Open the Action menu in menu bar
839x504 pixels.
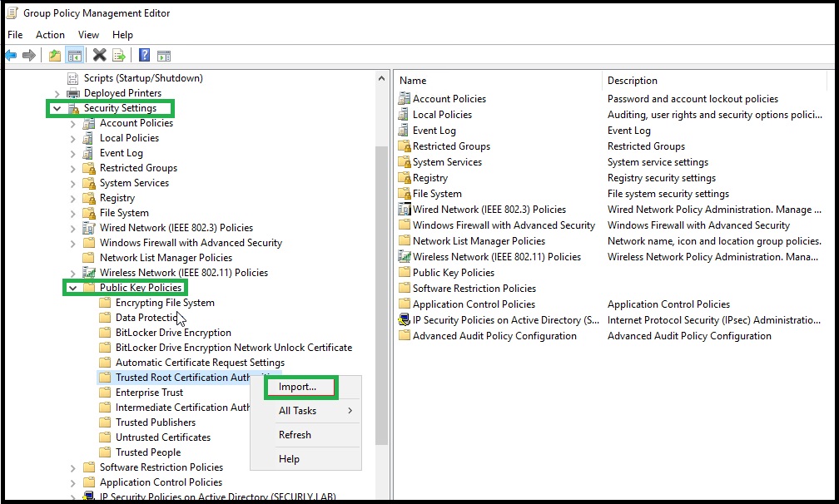click(50, 35)
